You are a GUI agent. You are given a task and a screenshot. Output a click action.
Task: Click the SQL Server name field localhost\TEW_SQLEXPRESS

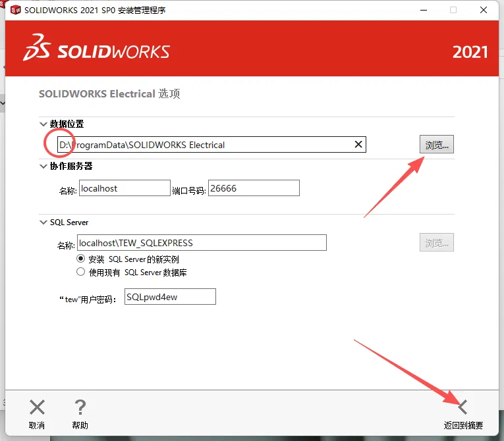coord(202,243)
